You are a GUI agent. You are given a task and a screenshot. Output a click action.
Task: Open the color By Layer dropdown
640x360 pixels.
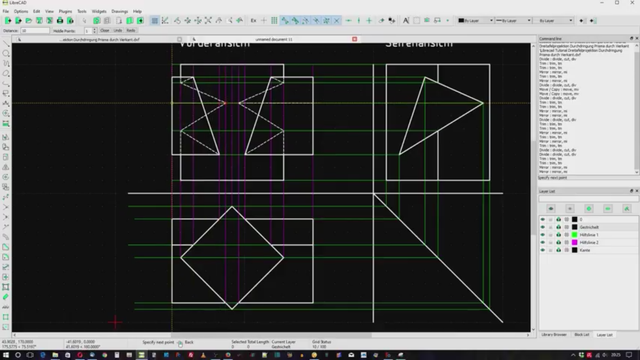(x=475, y=20)
